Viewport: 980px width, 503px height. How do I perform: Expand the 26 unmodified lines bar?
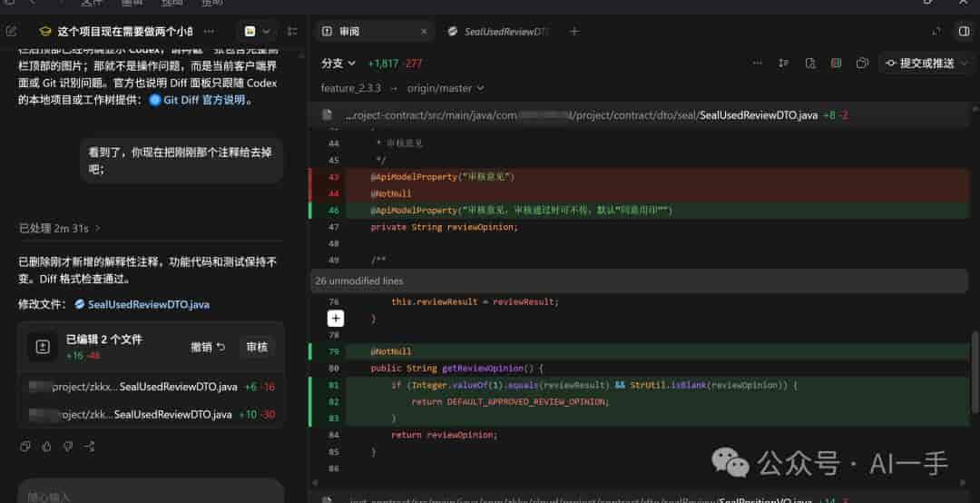[x=640, y=281]
